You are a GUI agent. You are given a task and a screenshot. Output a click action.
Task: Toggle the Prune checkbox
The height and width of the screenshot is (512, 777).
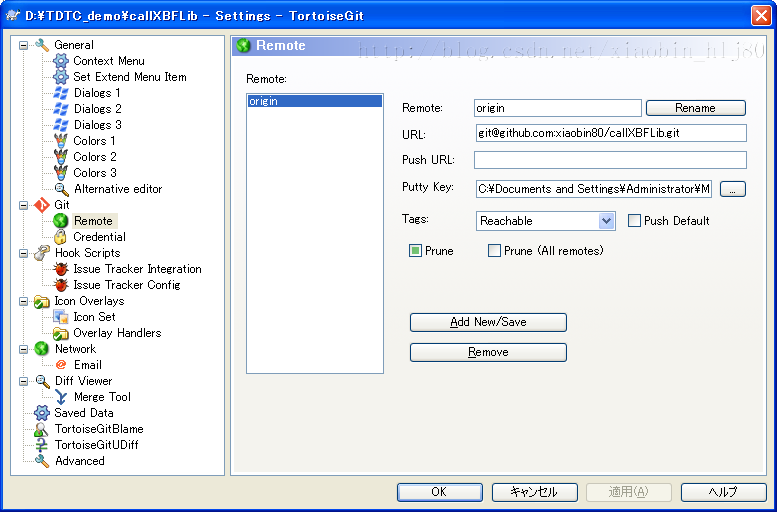[x=415, y=251]
